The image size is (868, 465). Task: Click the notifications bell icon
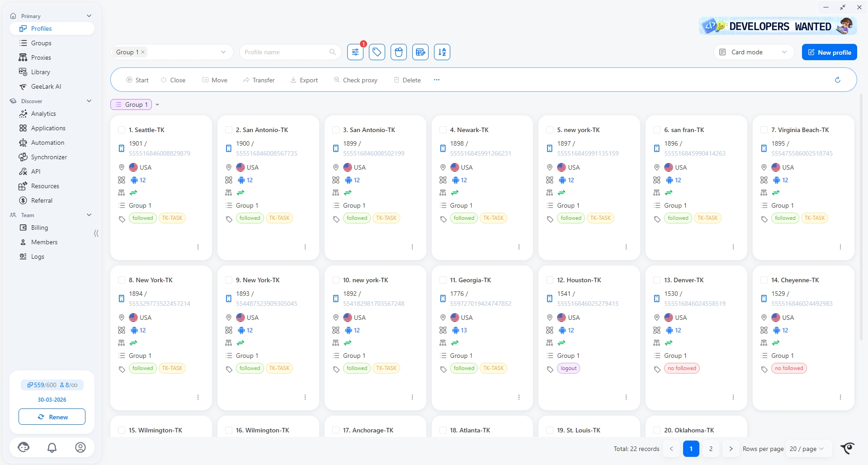tap(52, 447)
